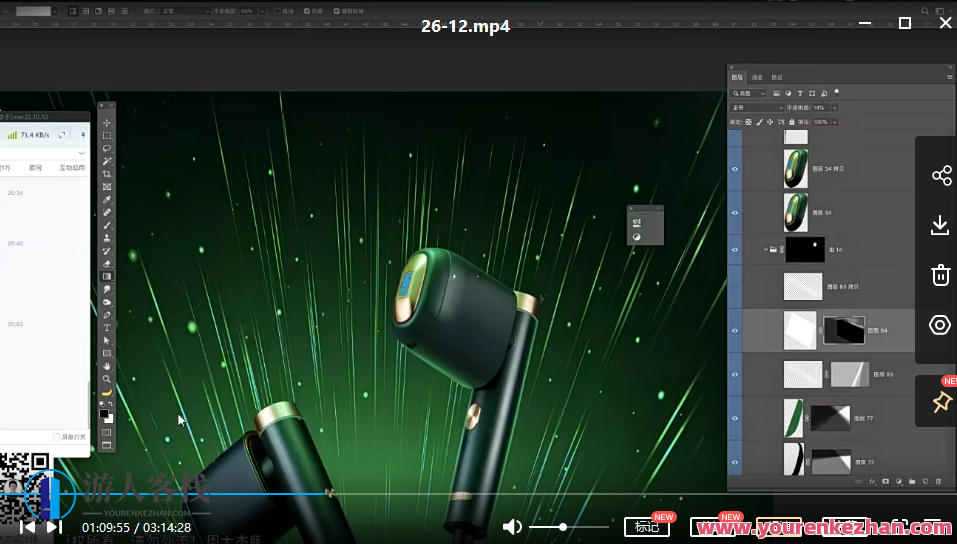The image size is (957, 544).
Task: Select the Horizontal Type tool
Action: [107, 328]
